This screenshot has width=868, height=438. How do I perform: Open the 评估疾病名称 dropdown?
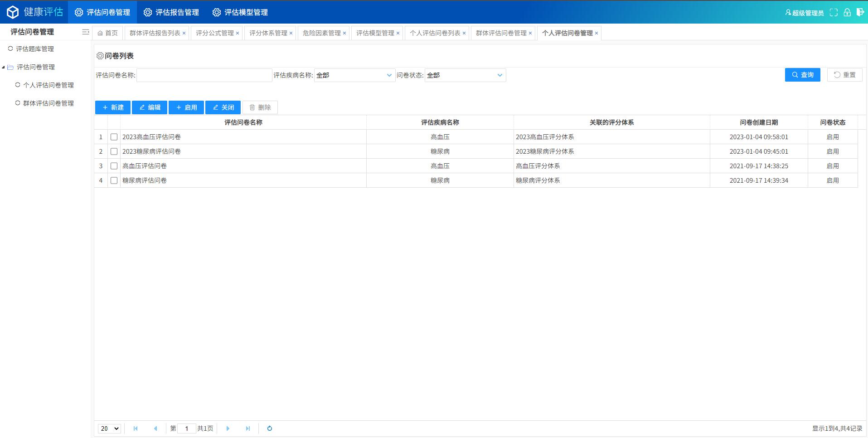tap(354, 75)
